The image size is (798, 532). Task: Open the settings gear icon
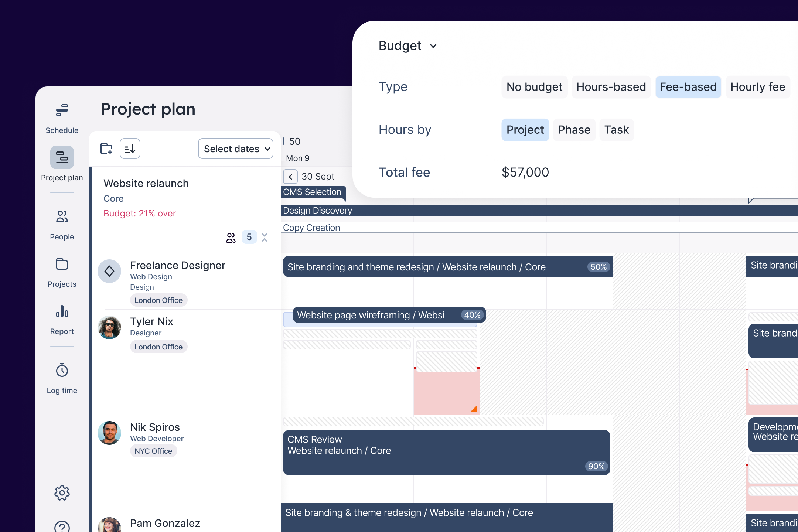point(62,493)
